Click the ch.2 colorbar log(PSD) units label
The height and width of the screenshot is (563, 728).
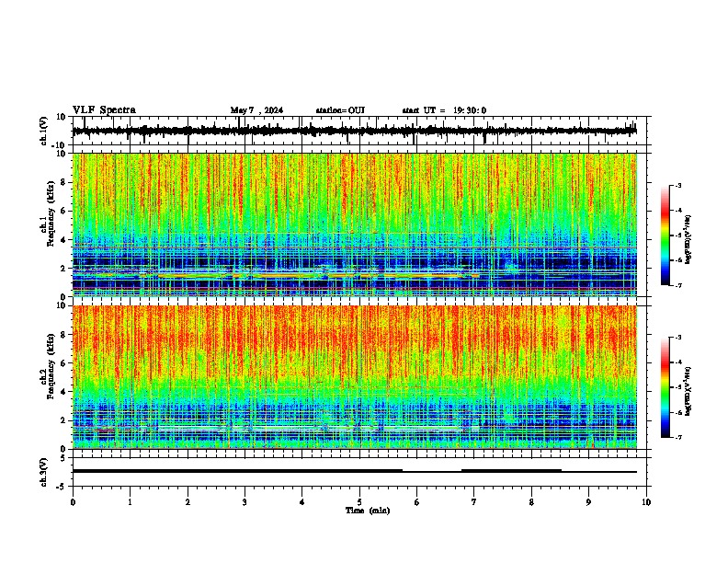tap(688, 391)
